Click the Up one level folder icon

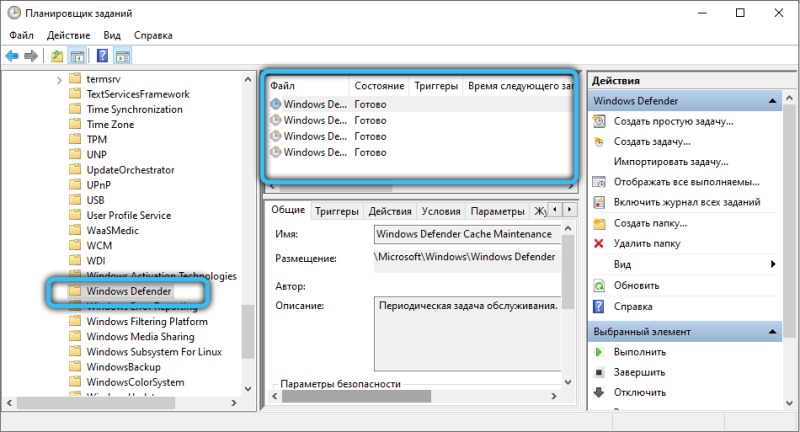[x=57, y=56]
